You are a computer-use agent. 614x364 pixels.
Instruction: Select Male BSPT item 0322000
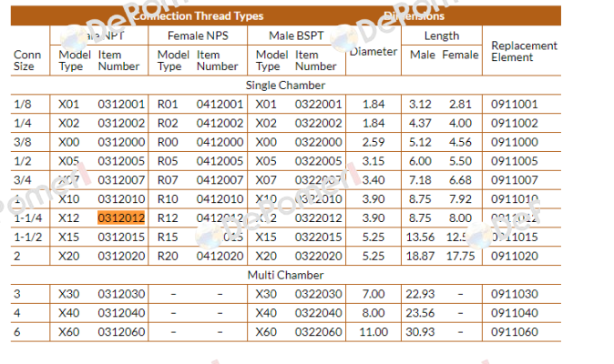[x=318, y=142]
